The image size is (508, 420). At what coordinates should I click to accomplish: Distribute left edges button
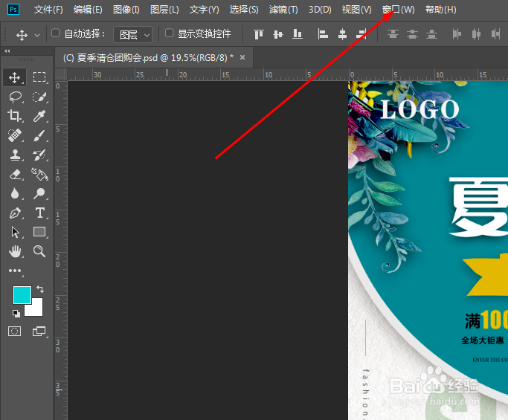(457, 34)
